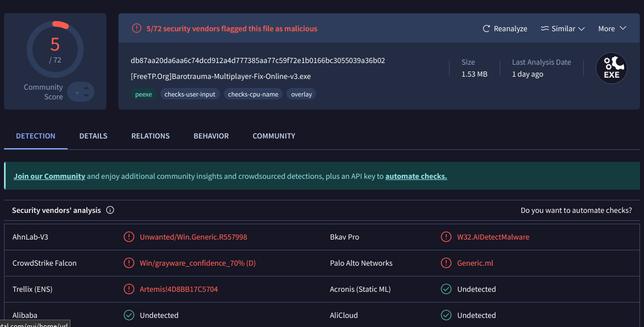Click the Undetected checkmark for Alibaba

pyautogui.click(x=129, y=315)
